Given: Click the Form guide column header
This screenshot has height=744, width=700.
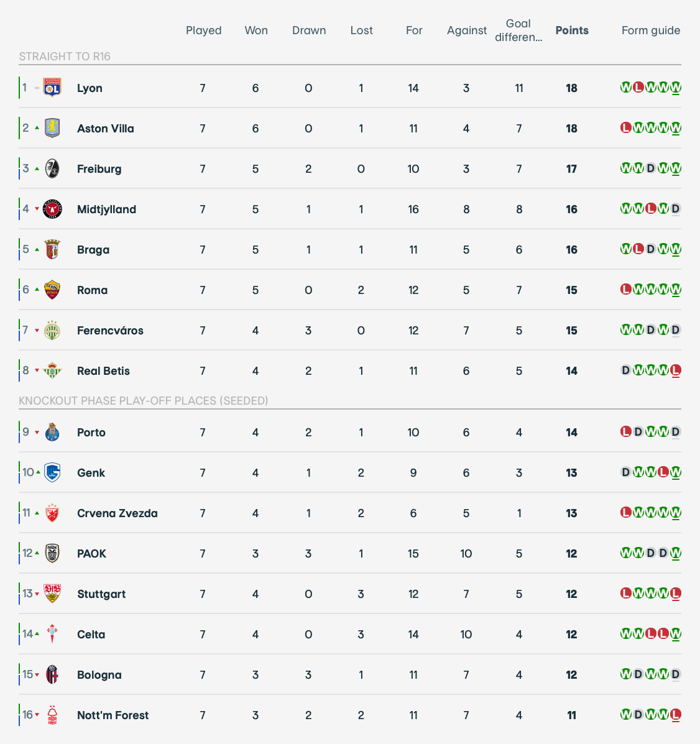Looking at the screenshot, I should [650, 30].
